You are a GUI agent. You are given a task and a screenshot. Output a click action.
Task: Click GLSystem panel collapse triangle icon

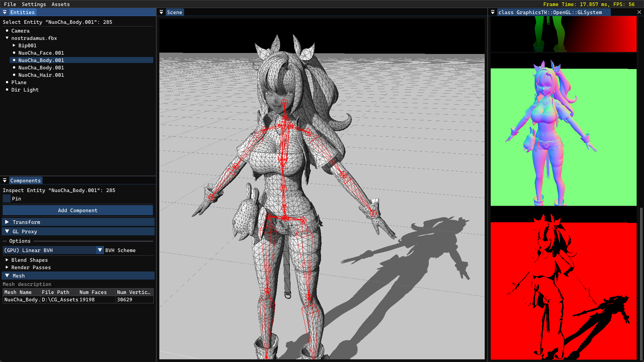click(x=493, y=12)
